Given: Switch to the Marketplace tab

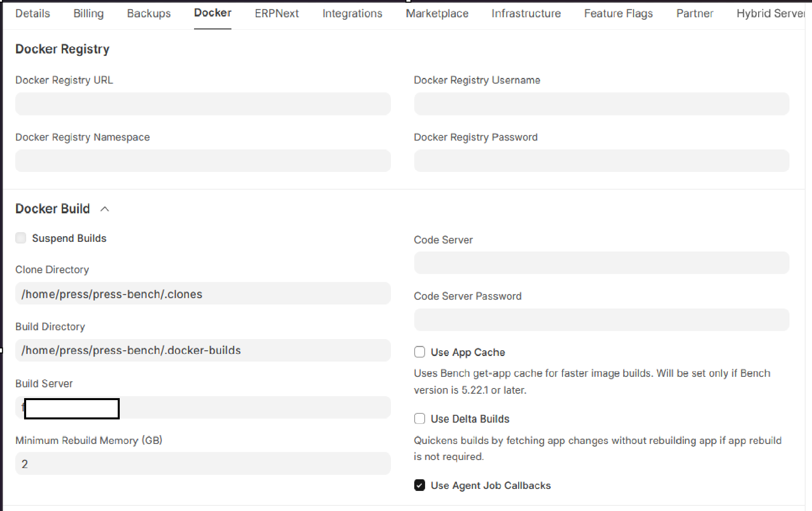Looking at the screenshot, I should click(x=437, y=13).
